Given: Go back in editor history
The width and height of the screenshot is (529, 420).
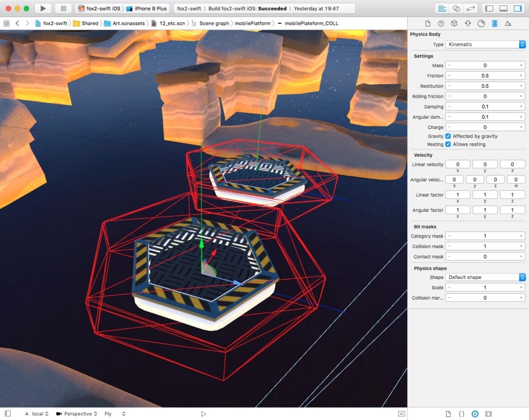Looking at the screenshot, I should (x=17, y=23).
